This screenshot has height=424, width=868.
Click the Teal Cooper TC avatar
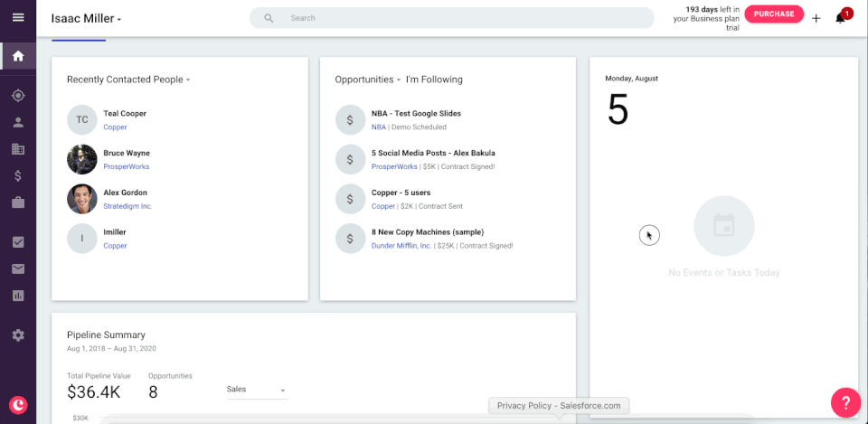point(82,119)
